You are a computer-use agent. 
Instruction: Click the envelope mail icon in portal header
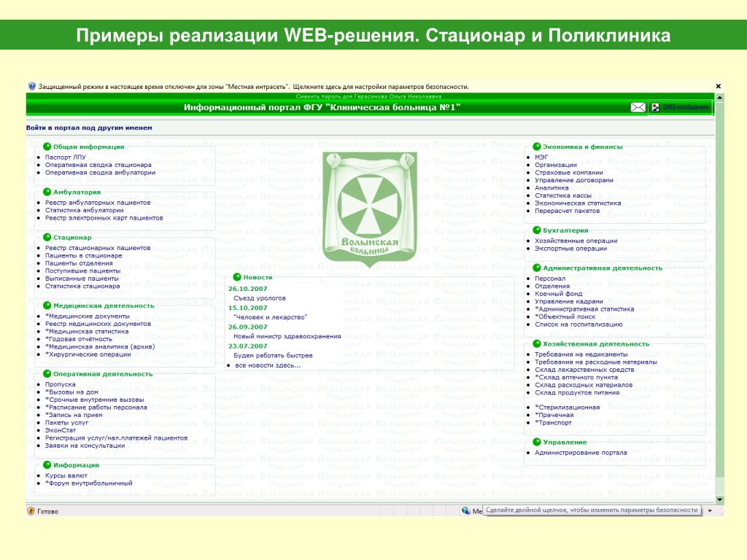click(x=638, y=108)
